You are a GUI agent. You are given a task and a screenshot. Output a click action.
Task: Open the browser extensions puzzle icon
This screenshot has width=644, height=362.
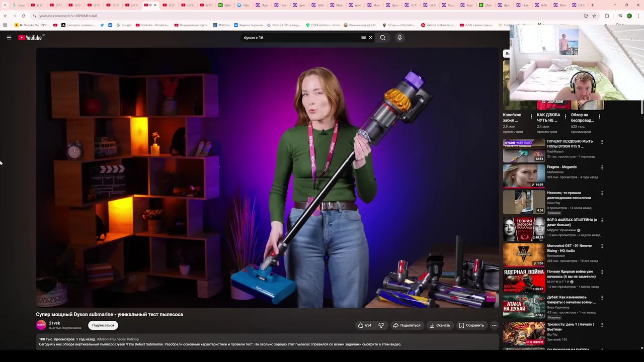607,16
